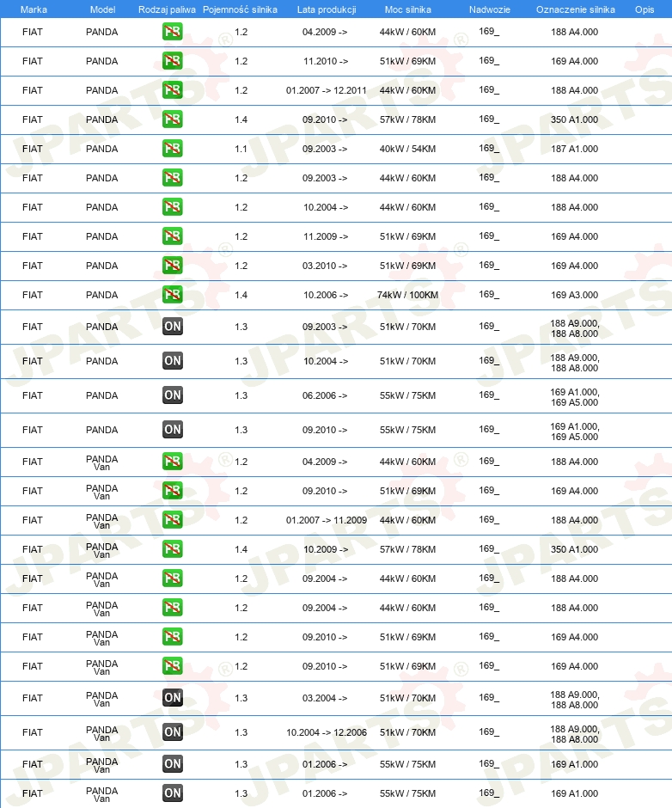Click petrol icon in 57kW / 78KM PANDA 09.2010 row
672x808 pixels.
[x=172, y=119]
